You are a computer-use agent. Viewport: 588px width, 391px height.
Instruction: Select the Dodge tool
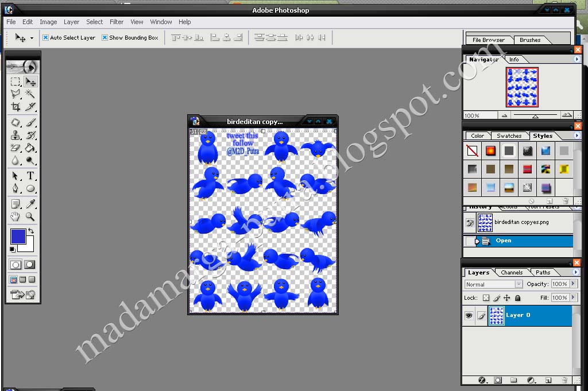(30, 160)
